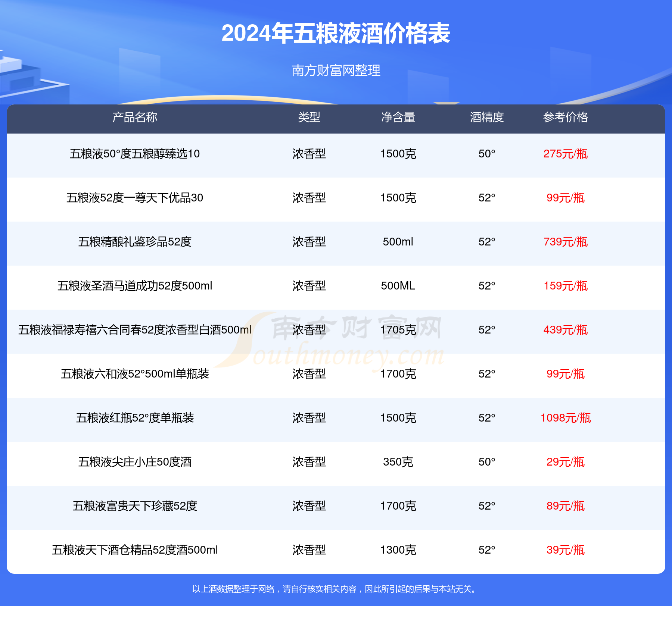Click the 酒精度 column header

[487, 117]
